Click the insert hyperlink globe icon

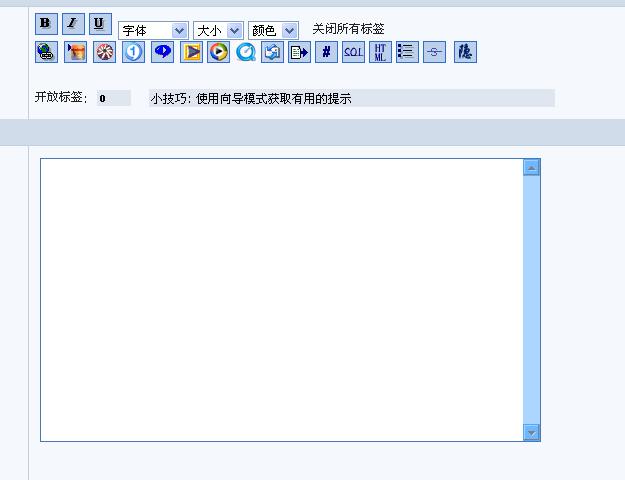point(46,52)
